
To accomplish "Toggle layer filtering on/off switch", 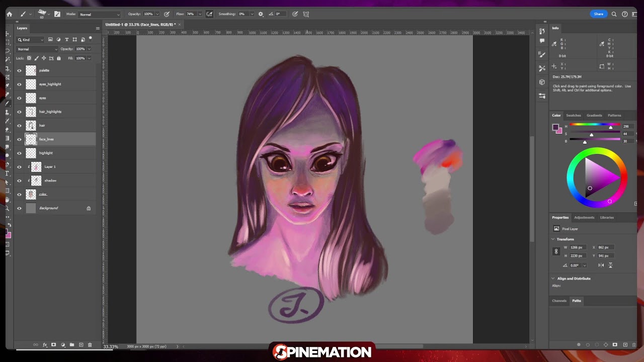I will (91, 38).
